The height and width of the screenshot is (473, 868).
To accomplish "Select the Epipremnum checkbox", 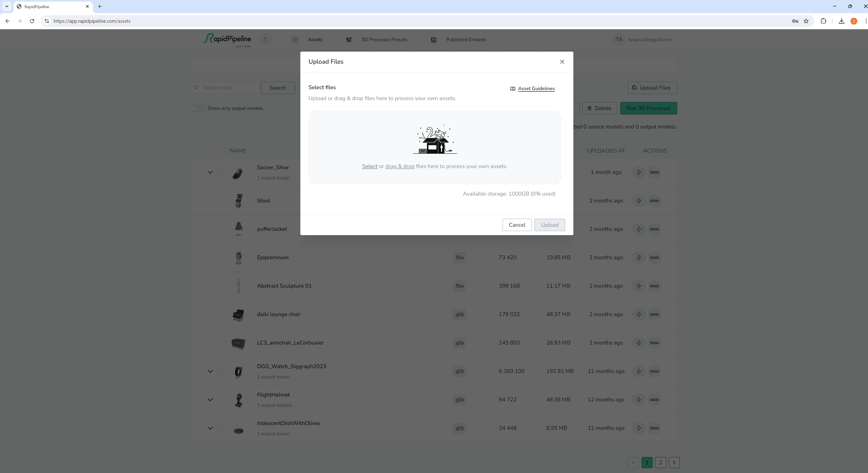I will tap(222, 257).
